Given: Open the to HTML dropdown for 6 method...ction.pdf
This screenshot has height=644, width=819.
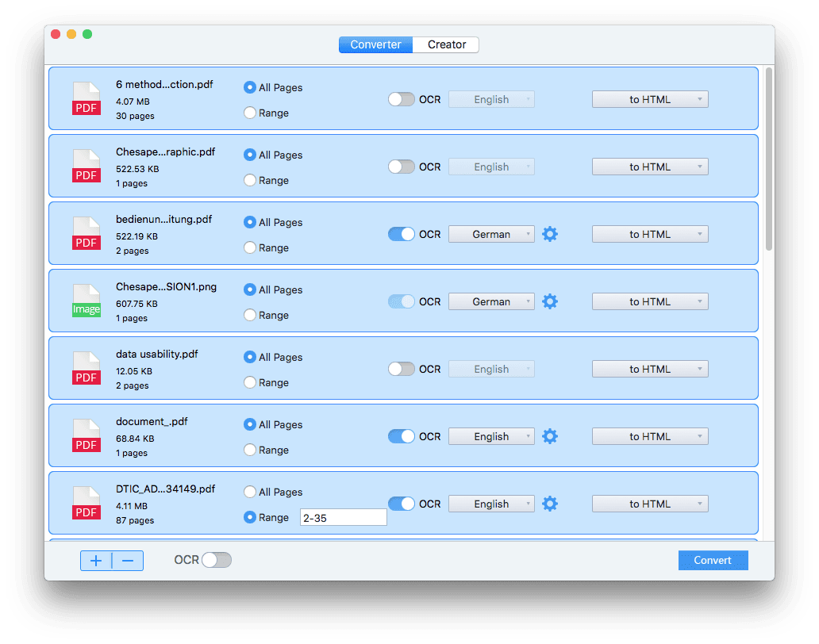Looking at the screenshot, I should click(650, 99).
